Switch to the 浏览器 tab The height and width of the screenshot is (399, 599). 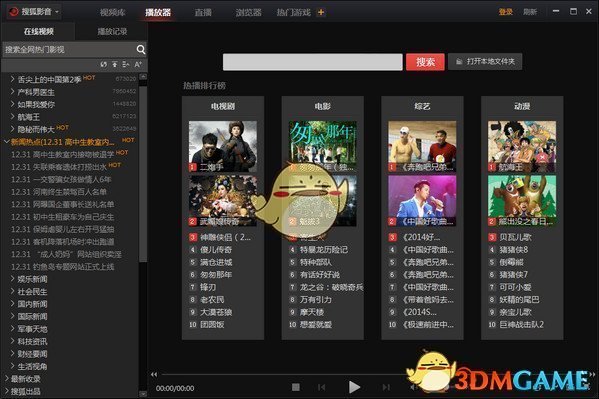(248, 12)
